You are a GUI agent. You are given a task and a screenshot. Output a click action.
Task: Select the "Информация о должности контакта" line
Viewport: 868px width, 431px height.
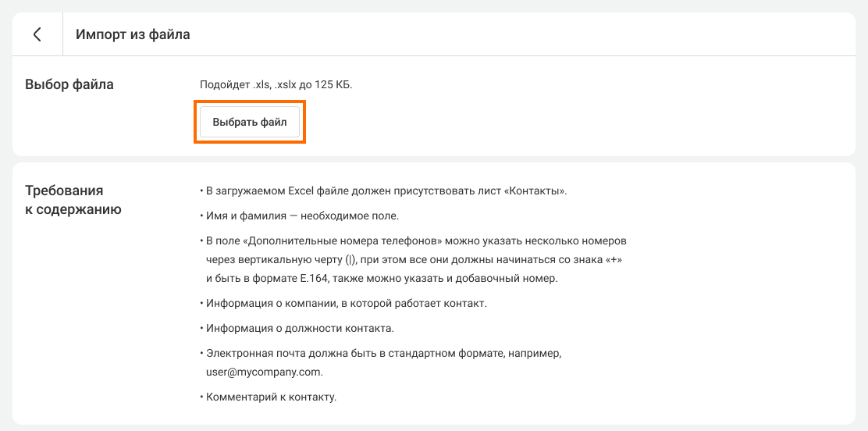pyautogui.click(x=300, y=328)
